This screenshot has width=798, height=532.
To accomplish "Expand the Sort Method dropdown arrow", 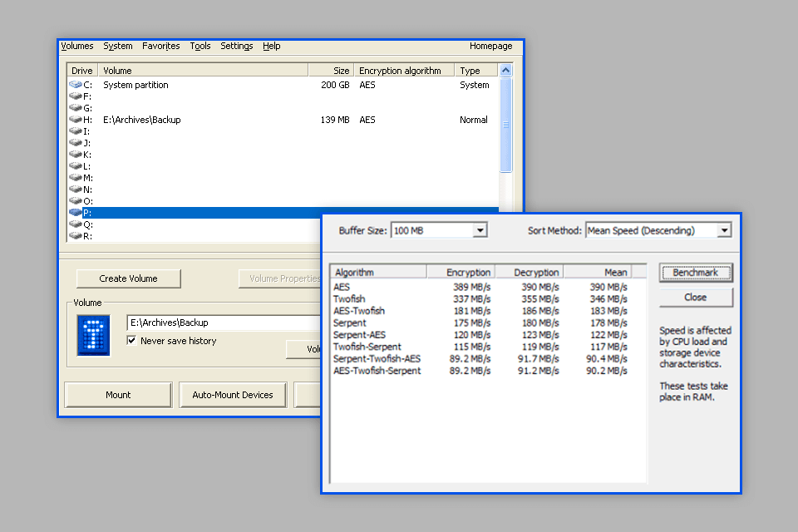I will tap(724, 230).
